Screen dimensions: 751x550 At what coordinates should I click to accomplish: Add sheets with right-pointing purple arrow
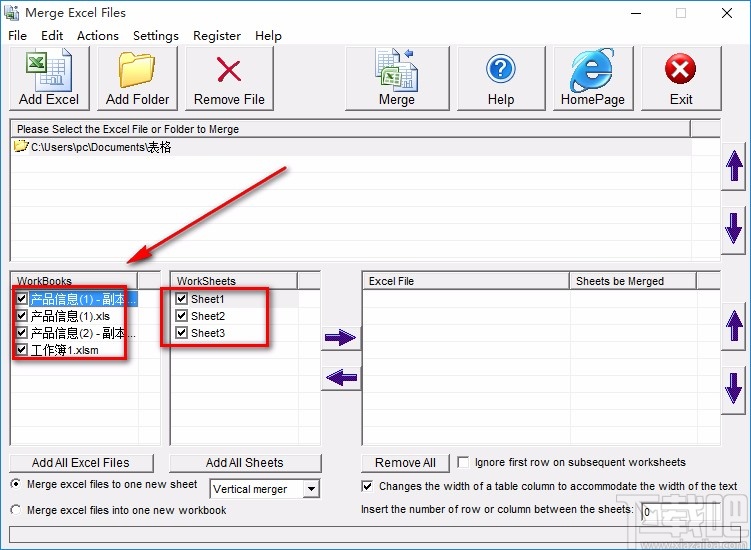[341, 337]
